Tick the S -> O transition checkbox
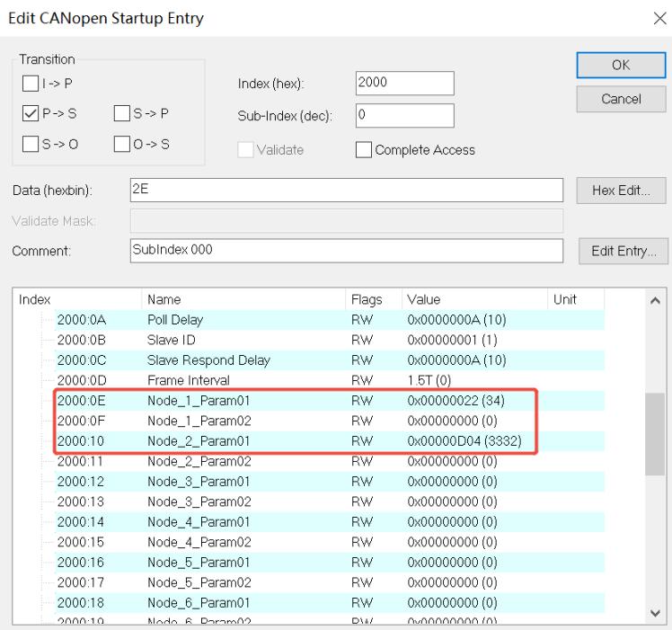Screen dimensions: 672x630 (31, 144)
